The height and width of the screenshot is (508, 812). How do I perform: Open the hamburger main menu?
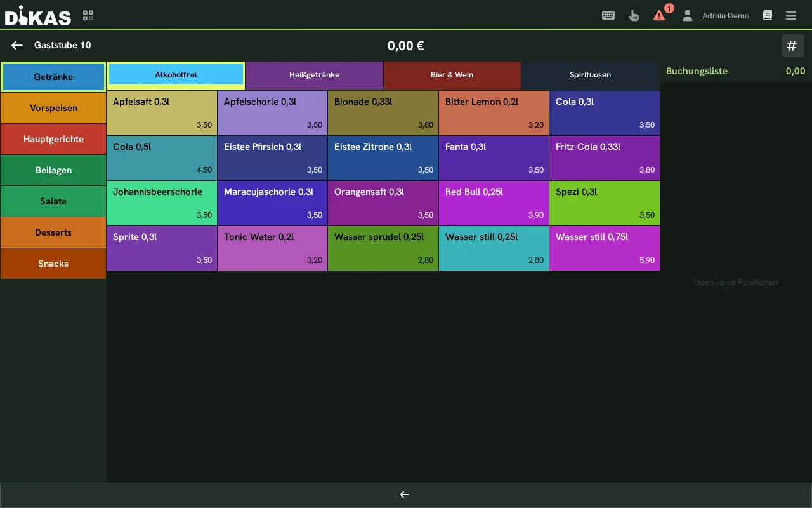coord(791,15)
